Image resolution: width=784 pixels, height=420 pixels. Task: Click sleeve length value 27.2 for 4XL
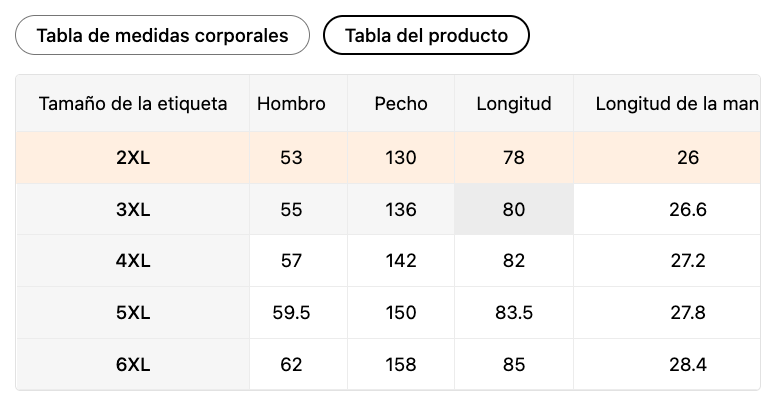coord(688,261)
